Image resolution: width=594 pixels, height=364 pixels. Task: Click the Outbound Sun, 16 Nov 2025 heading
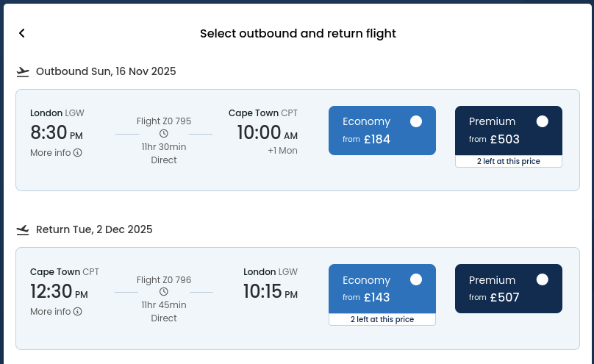click(x=106, y=71)
